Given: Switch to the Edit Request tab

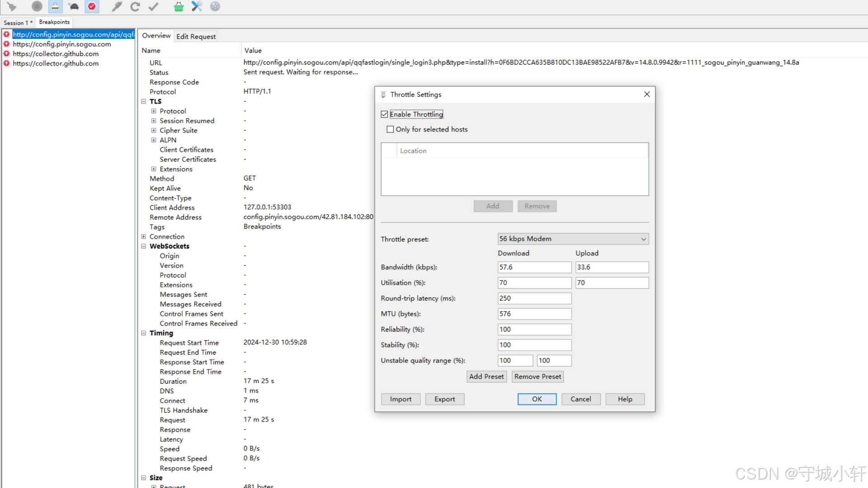Looking at the screenshot, I should [196, 36].
